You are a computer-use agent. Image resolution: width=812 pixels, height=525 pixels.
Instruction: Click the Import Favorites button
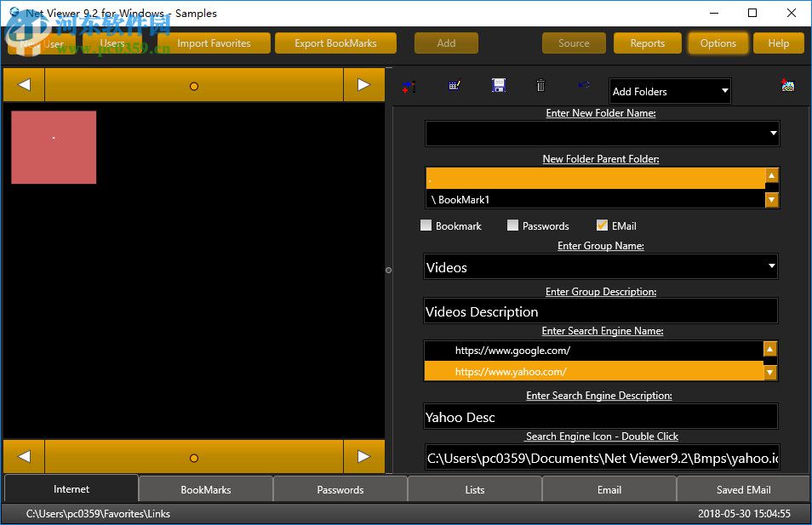point(214,43)
